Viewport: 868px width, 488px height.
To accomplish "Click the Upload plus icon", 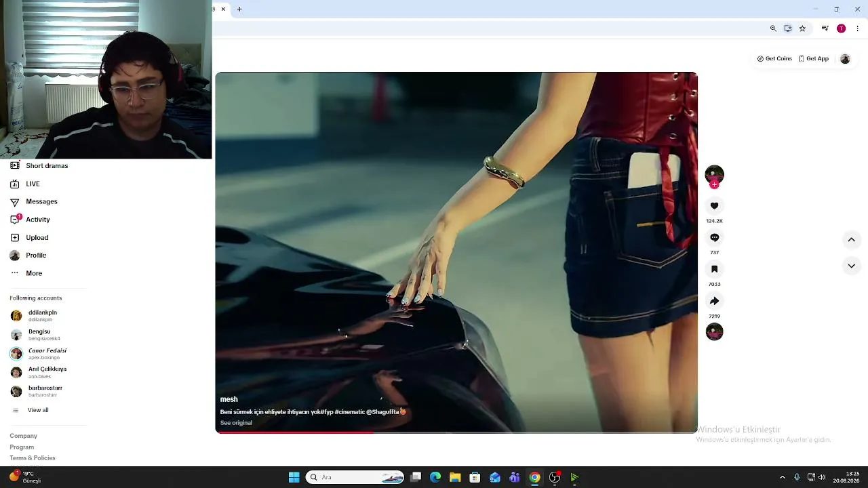I will click(15, 238).
